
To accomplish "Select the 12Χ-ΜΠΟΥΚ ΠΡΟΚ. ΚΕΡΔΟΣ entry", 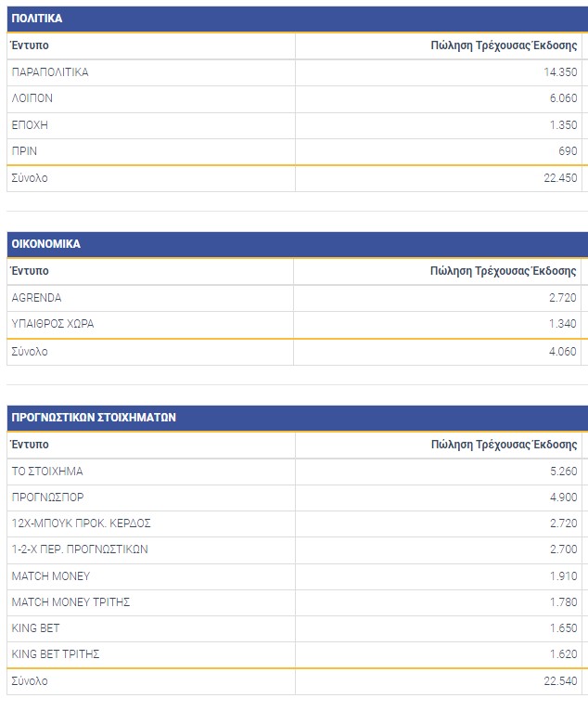I will tap(82, 524).
